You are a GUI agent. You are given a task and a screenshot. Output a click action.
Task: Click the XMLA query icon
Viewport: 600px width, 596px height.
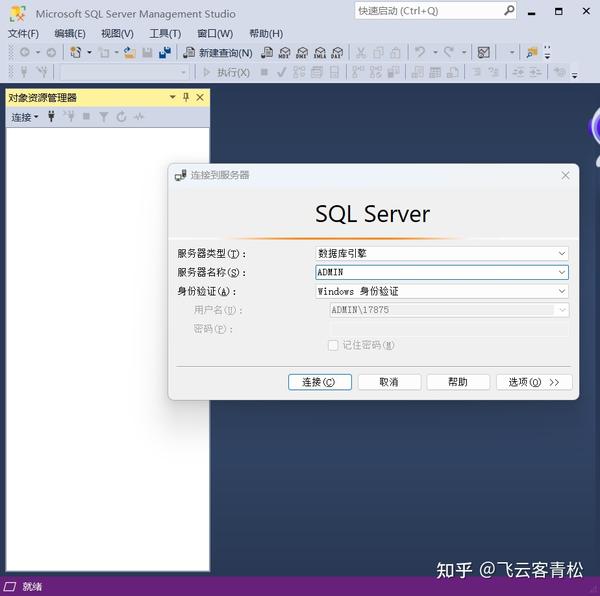[x=320, y=52]
